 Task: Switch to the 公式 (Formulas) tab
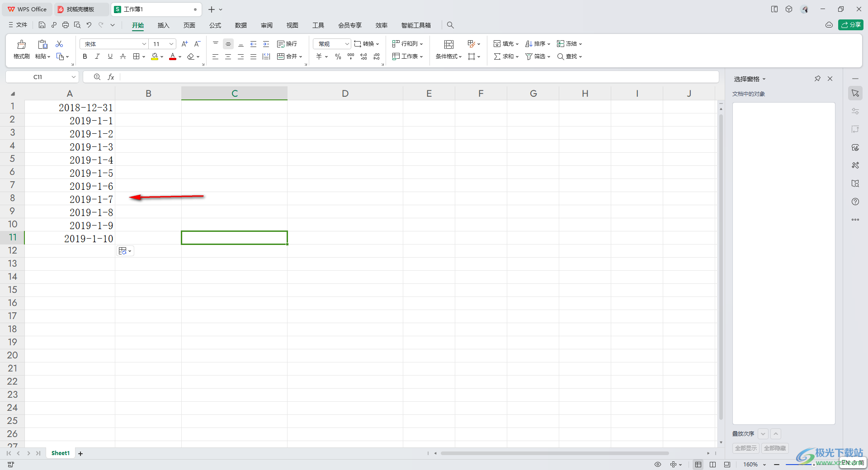pyautogui.click(x=215, y=25)
